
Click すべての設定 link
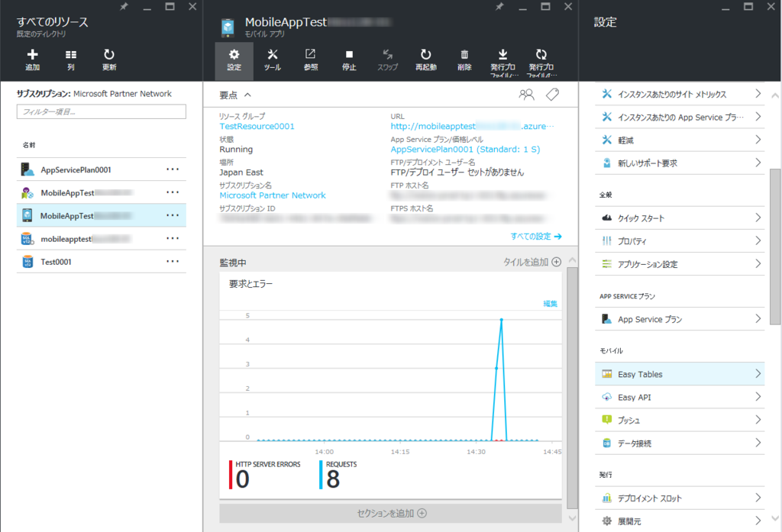[535, 237]
